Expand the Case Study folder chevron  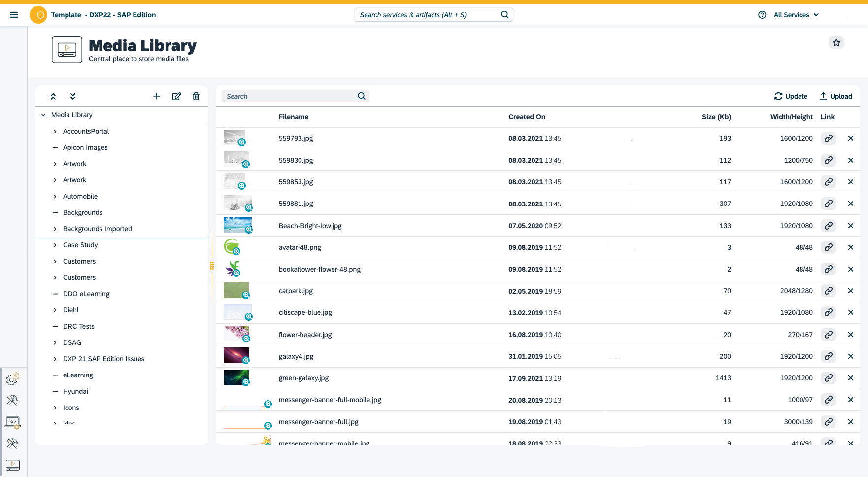55,245
